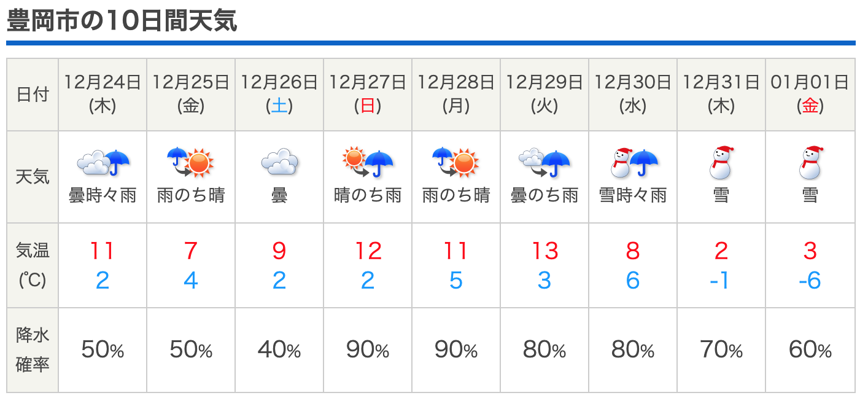This screenshot has width=868, height=398.
Task: Click the 雪時々雨 forecast text
Action: click(633, 195)
